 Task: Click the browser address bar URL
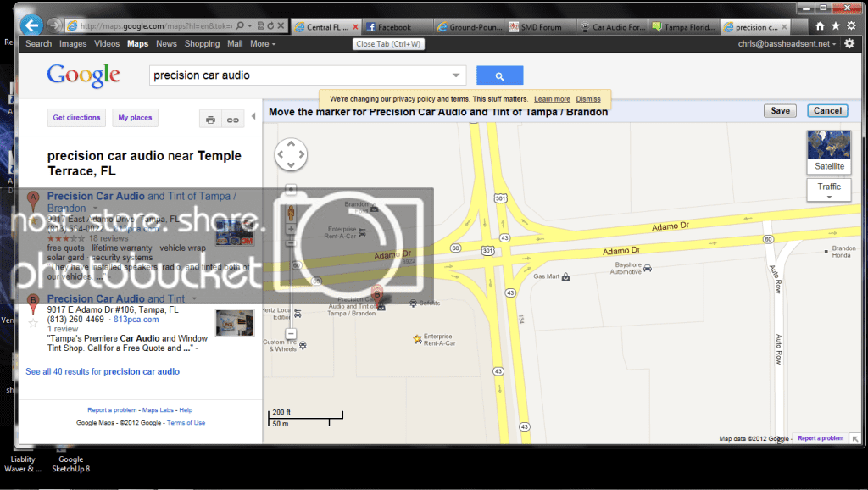click(155, 26)
